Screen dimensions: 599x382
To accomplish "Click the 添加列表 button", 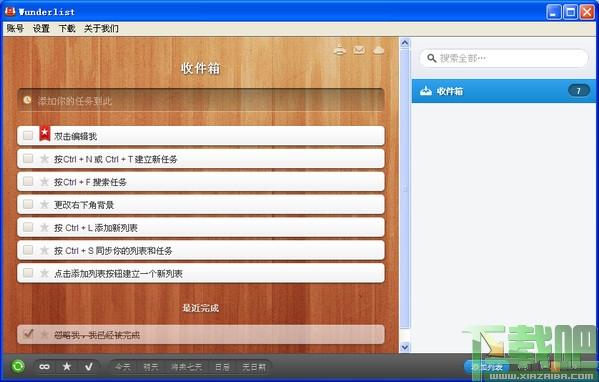I will [x=487, y=367].
